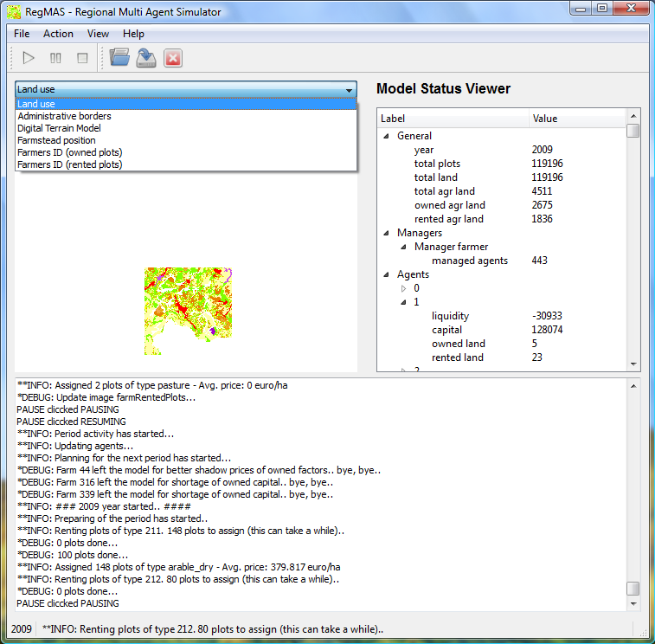Click the Label column header
This screenshot has height=644, width=655.
pos(453,119)
